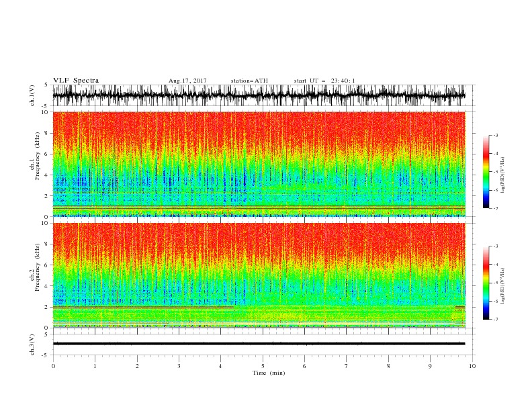
Task: Click the flat ch.3 voltage trace line
Action: click(259, 344)
